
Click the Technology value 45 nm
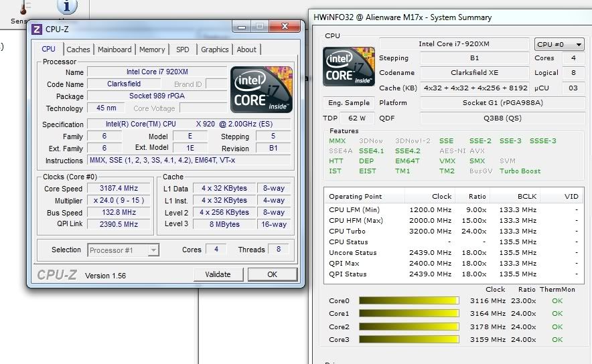coord(106,108)
